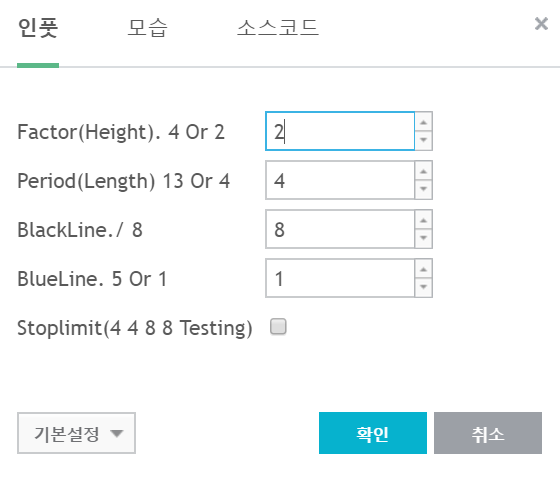Switch to the 모습 tab

coord(148,28)
